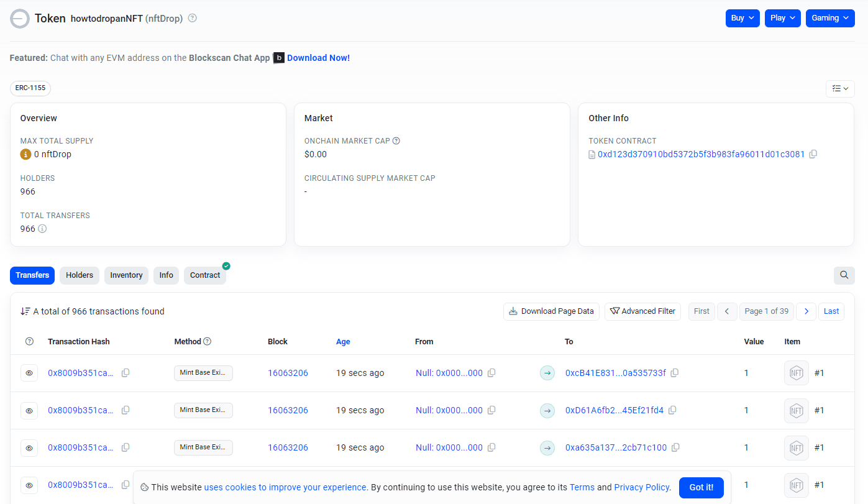
Task: Open the Privacy Policy link
Action: (642, 487)
